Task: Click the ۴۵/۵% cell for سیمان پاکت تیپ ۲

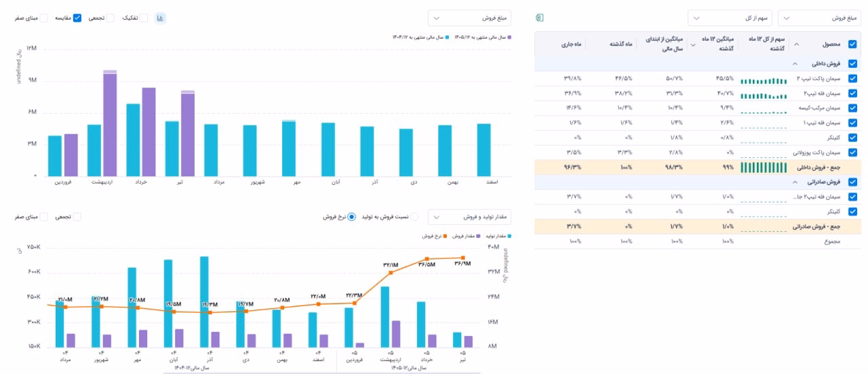Action: (725, 79)
